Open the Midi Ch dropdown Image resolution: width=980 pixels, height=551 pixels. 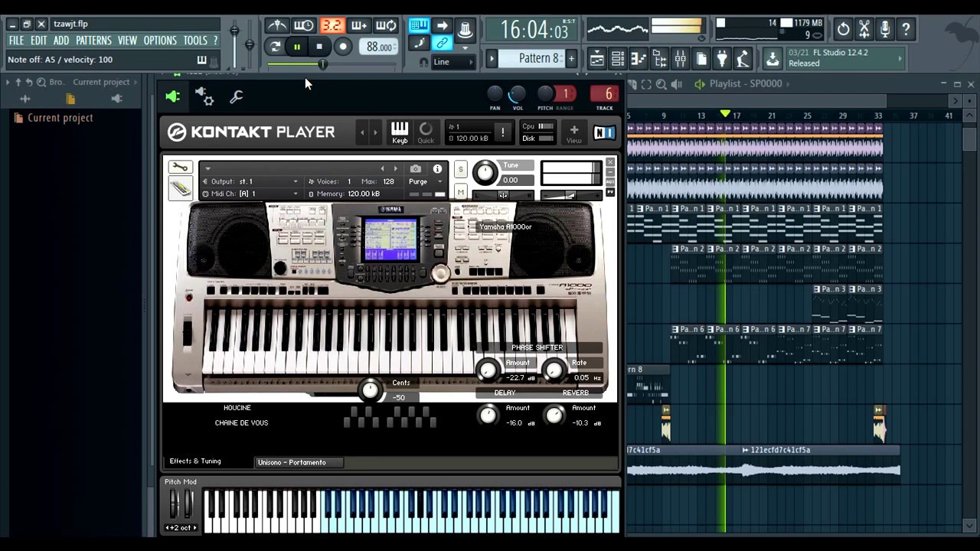[250, 194]
